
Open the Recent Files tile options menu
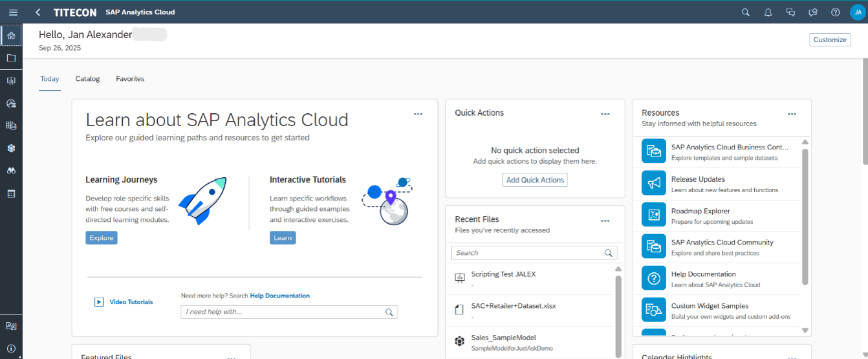(605, 221)
